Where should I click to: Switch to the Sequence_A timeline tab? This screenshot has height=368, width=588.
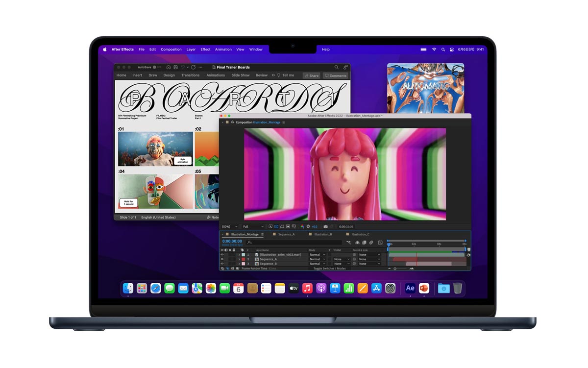(x=287, y=234)
